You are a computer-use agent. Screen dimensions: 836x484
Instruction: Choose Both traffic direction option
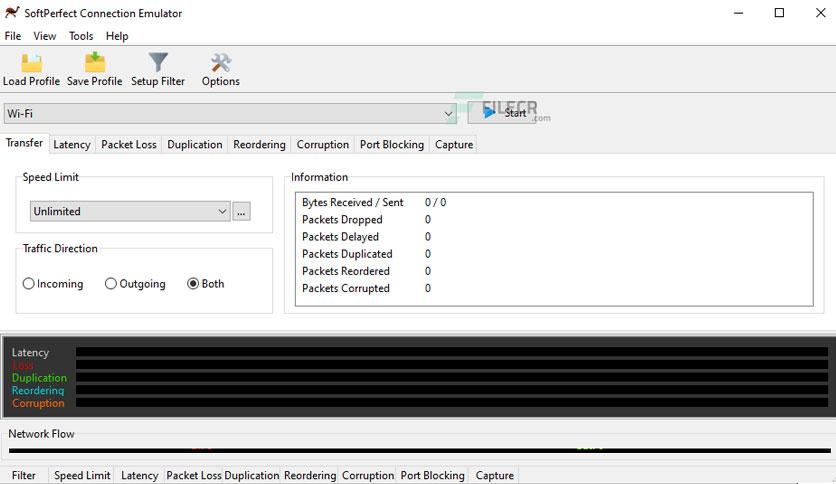(x=194, y=284)
